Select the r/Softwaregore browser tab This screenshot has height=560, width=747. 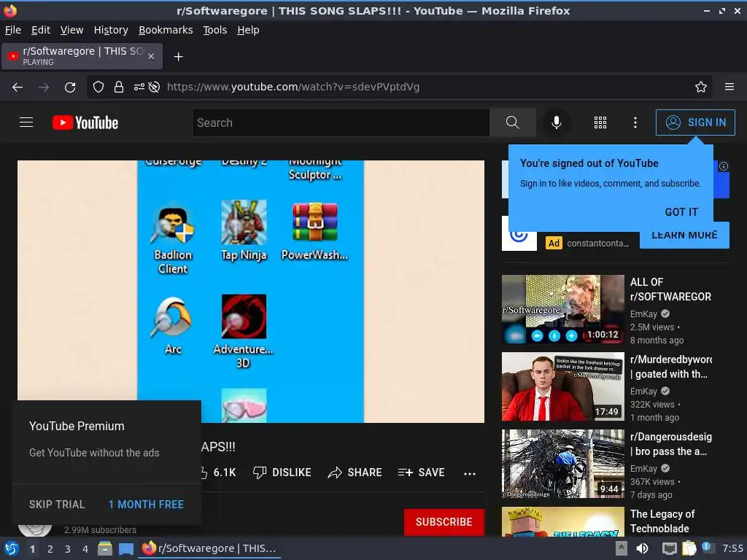pyautogui.click(x=82, y=56)
